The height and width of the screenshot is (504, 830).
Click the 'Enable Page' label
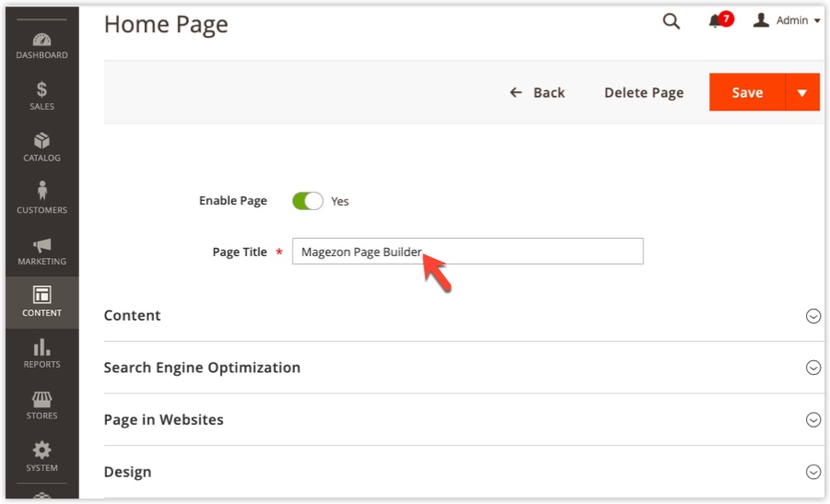pos(233,201)
